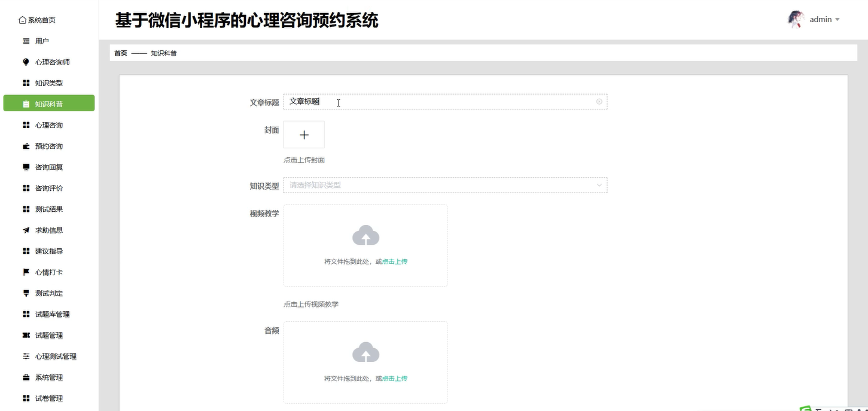Click the cloud upload icon for 视频教学
Viewport: 868px width, 411px height.
coord(365,235)
